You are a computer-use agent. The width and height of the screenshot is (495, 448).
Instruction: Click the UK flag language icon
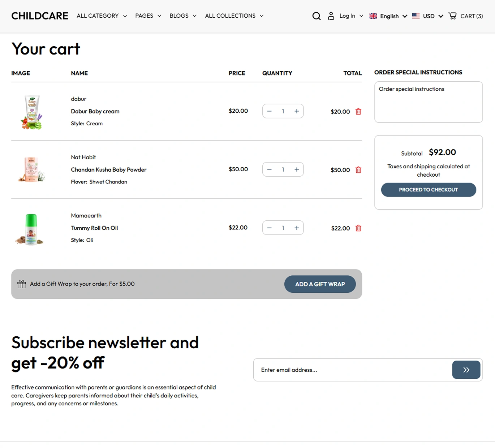click(373, 16)
